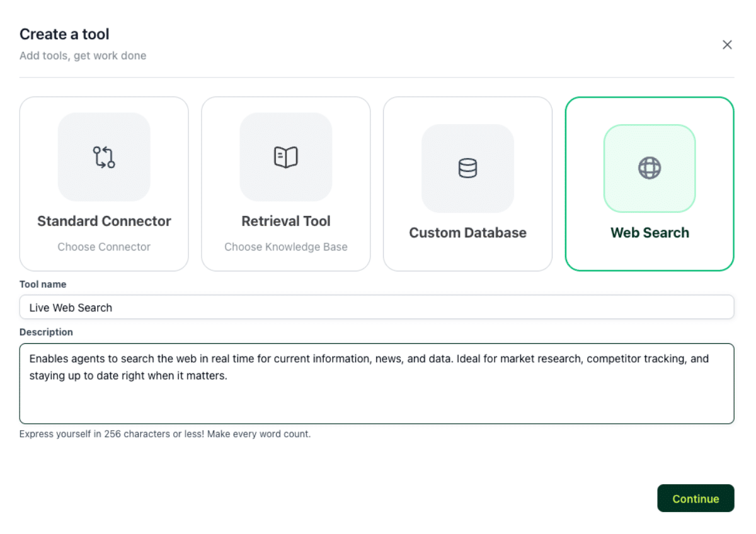Place cursor after 'Live Web Search' text
This screenshot has height=534, width=756.
click(113, 307)
